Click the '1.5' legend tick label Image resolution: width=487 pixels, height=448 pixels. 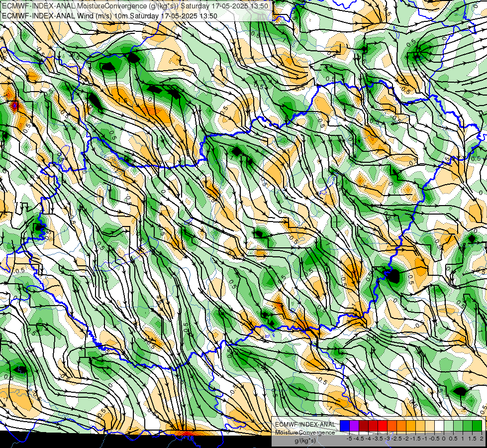(x=472, y=439)
